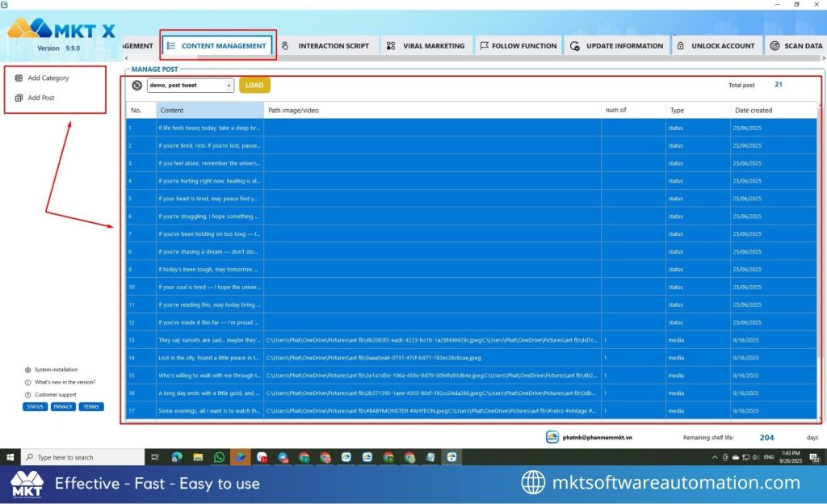Open the Unlock Account padlock icon
The image size is (827, 504).
(x=681, y=45)
